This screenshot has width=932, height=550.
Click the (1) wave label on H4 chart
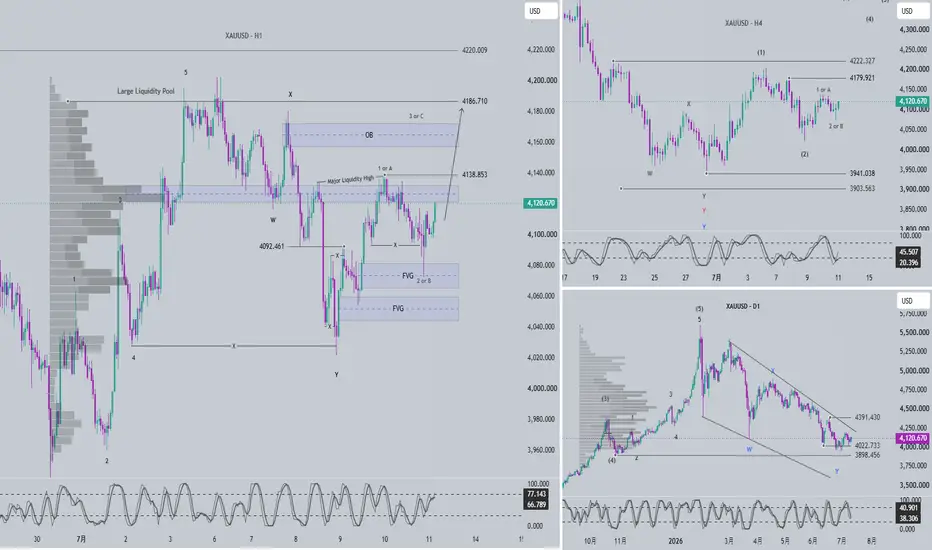(x=761, y=53)
